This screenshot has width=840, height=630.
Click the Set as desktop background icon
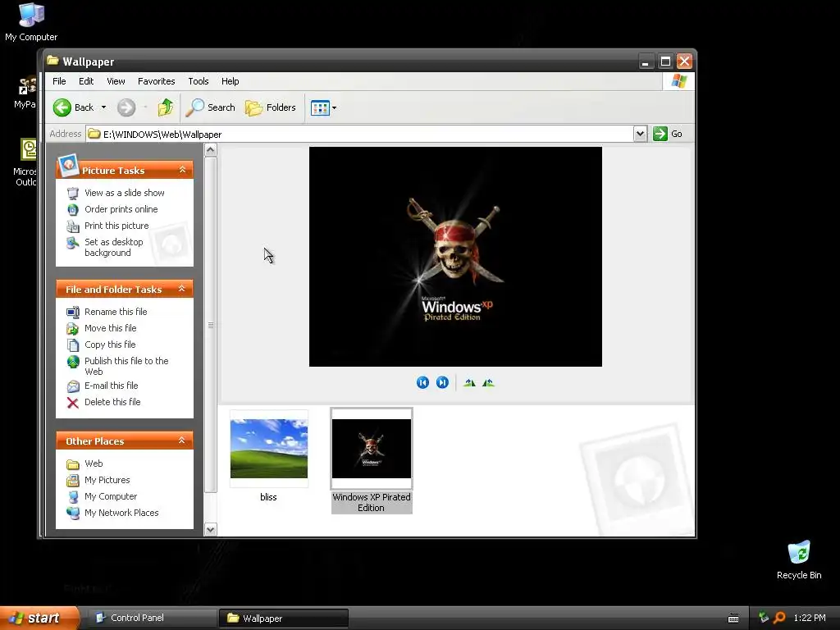(x=73, y=243)
